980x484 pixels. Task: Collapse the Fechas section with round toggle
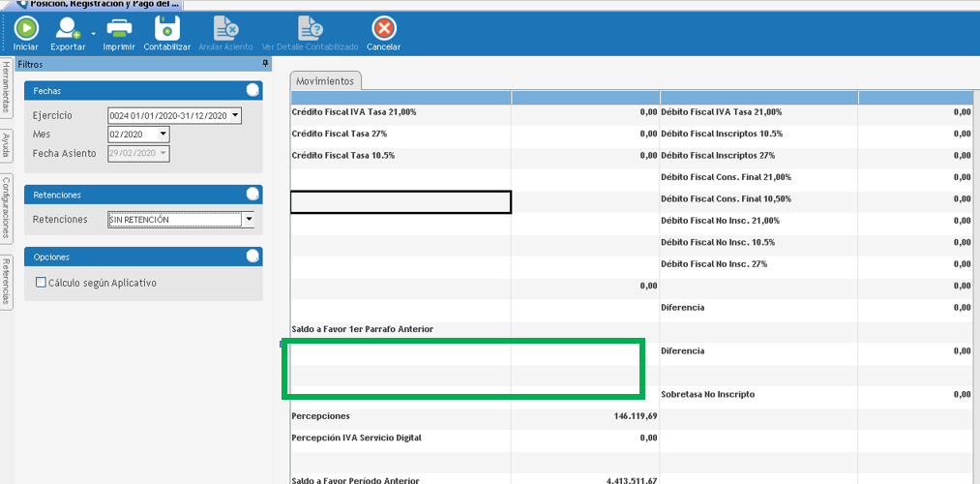point(252,90)
